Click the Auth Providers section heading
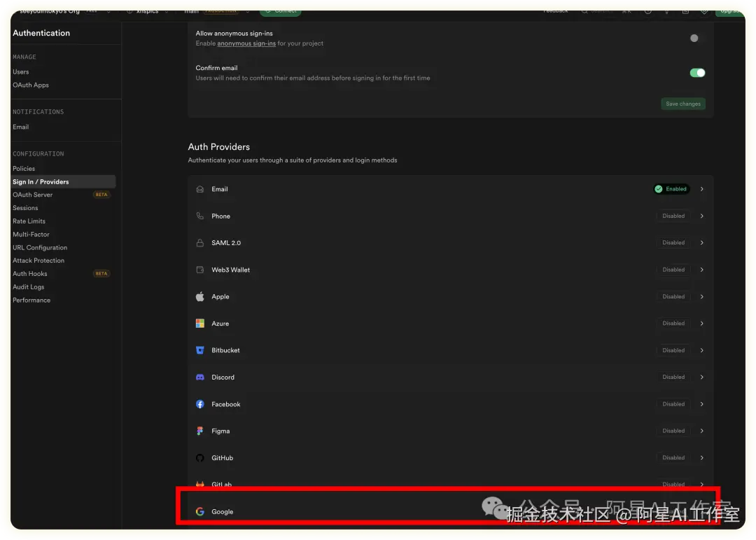This screenshot has height=540, width=756. coord(219,146)
